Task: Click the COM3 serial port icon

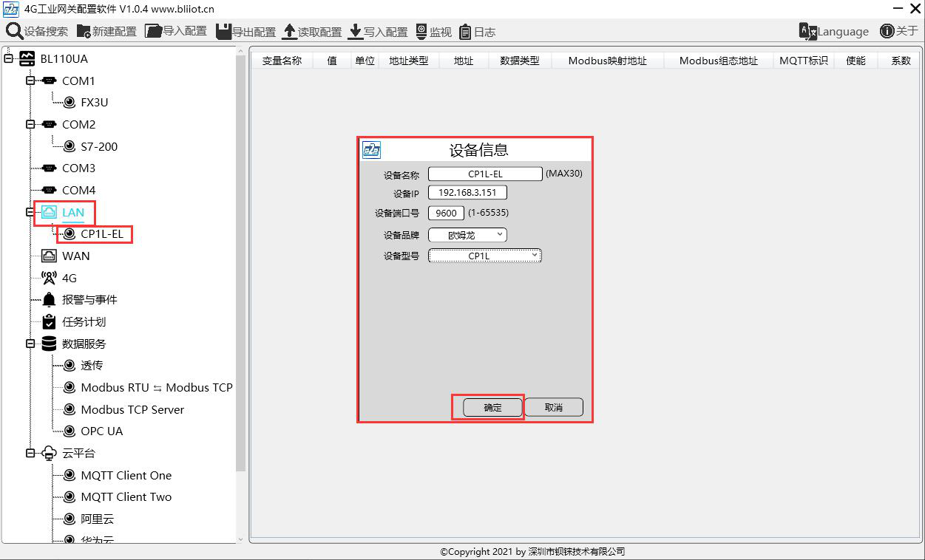Action: (x=49, y=168)
